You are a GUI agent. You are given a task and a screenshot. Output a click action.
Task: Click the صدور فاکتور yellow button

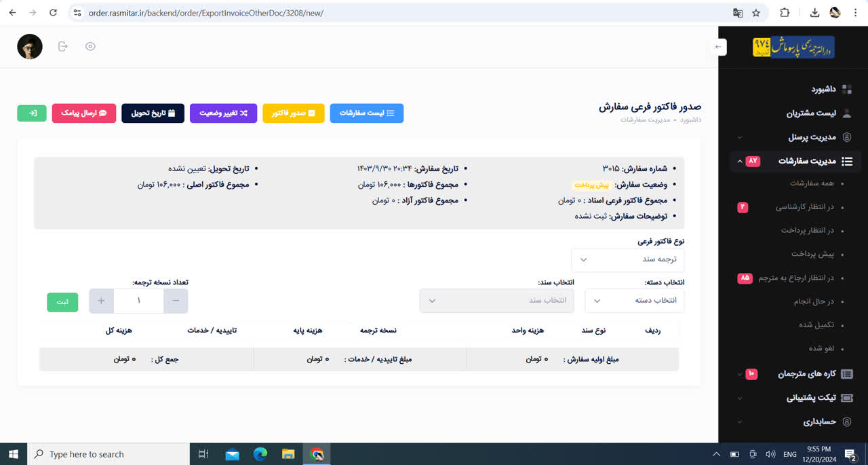pos(294,113)
